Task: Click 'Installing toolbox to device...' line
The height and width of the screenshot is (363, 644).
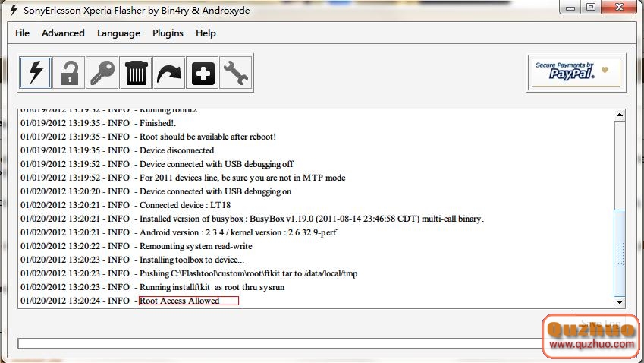Action: [132, 260]
